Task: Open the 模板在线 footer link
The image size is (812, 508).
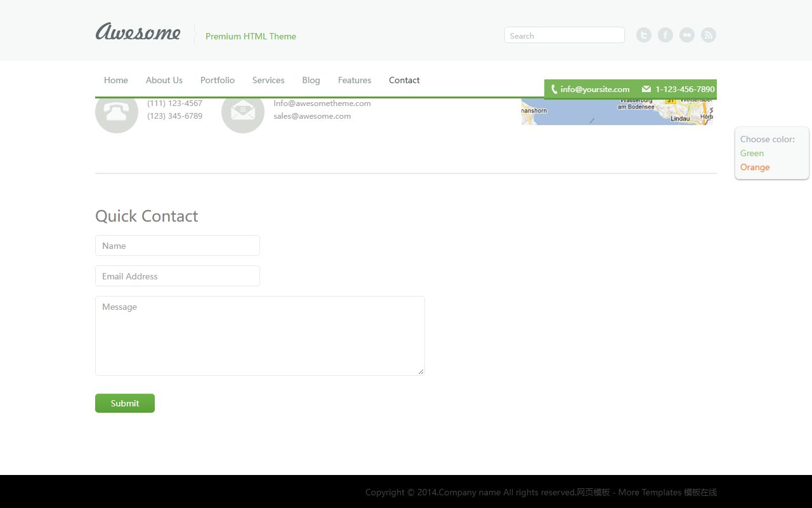Action: point(700,492)
